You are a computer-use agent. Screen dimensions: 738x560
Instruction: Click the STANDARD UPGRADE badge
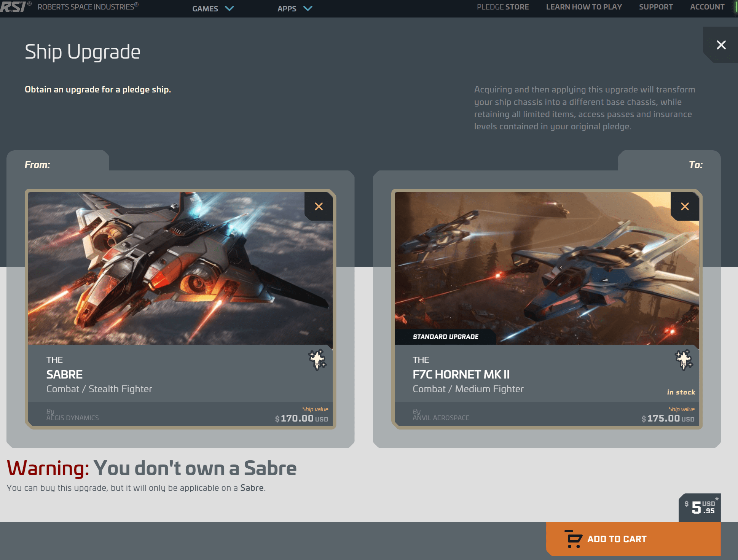click(445, 337)
